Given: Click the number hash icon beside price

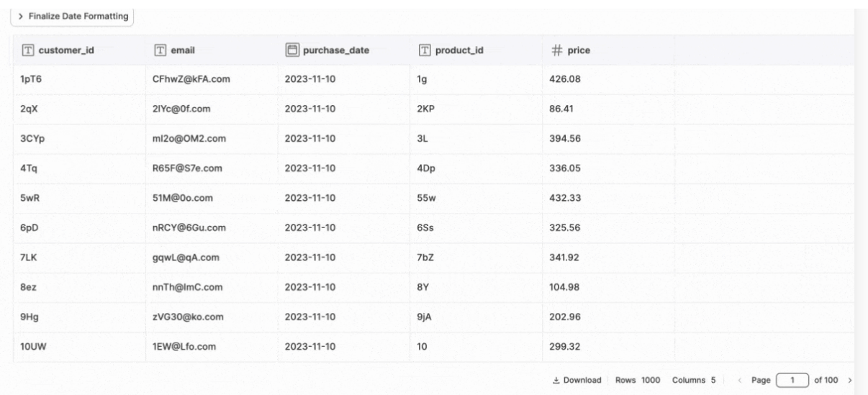Looking at the screenshot, I should click(x=557, y=50).
